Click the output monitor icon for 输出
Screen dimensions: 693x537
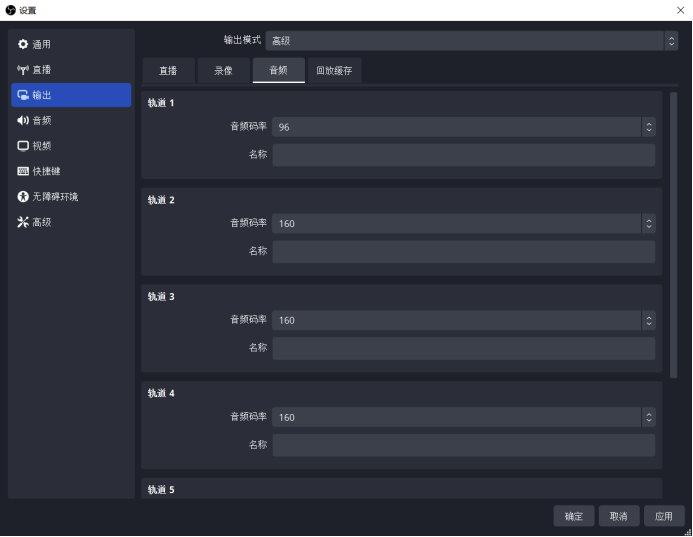coord(23,95)
